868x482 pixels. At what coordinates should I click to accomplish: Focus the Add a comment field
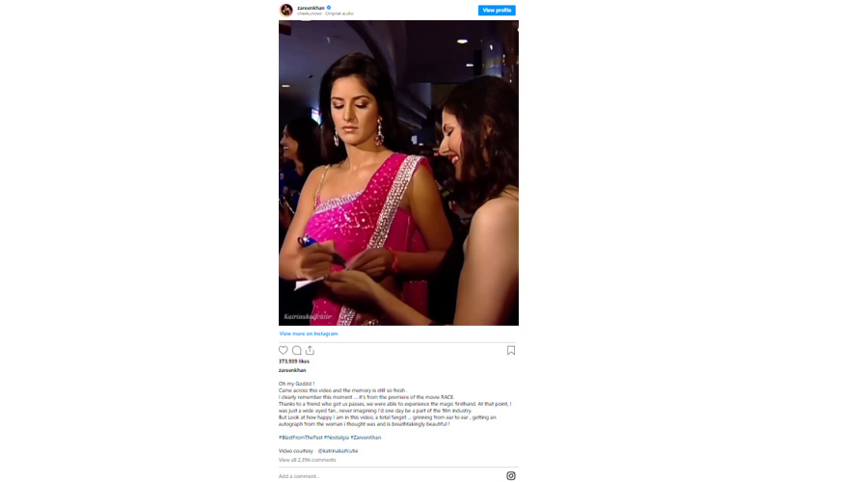click(x=391, y=476)
